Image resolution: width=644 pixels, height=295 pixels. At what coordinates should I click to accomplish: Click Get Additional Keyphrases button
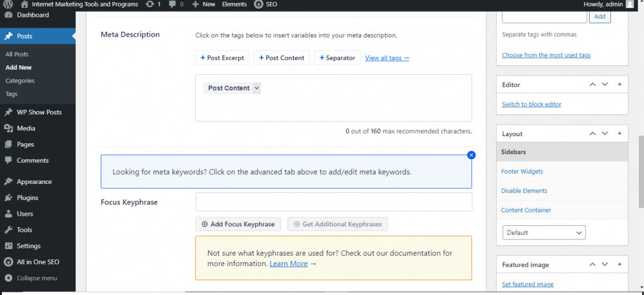(x=338, y=225)
